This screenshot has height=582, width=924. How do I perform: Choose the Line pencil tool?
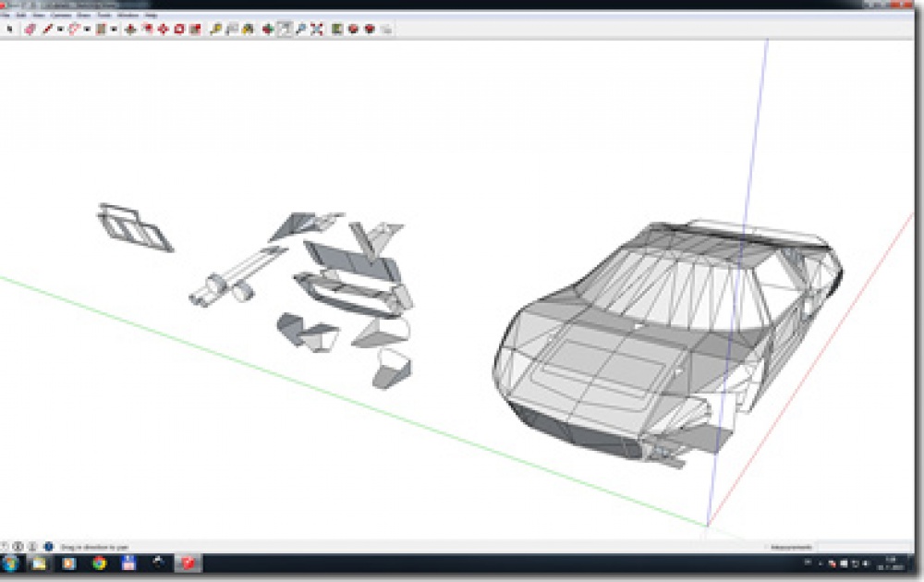tap(47, 29)
